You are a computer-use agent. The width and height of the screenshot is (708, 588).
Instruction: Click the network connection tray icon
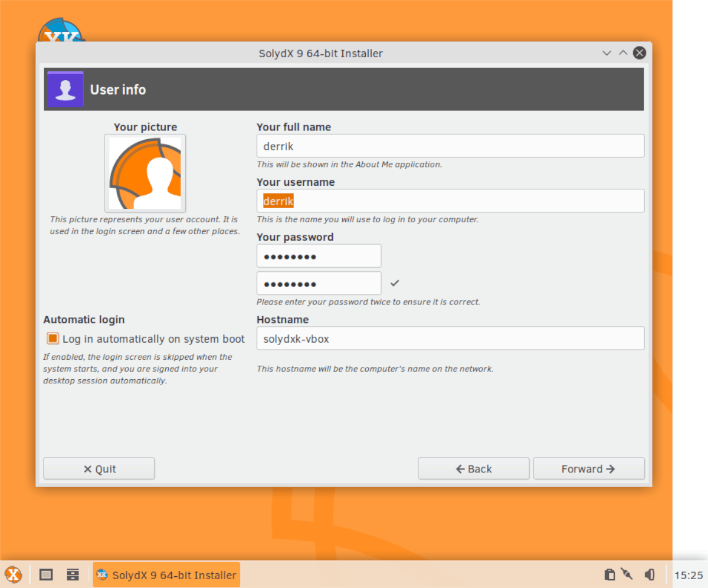[627, 574]
